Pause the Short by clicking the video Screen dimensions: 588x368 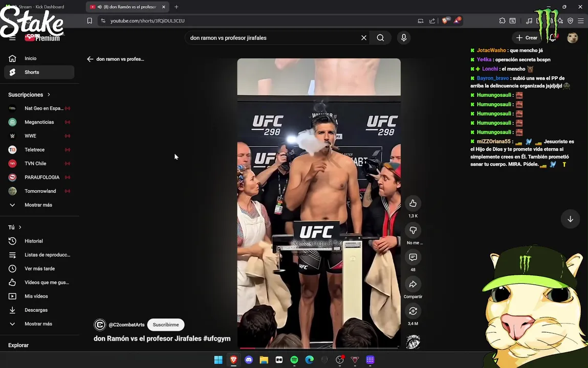click(319, 203)
